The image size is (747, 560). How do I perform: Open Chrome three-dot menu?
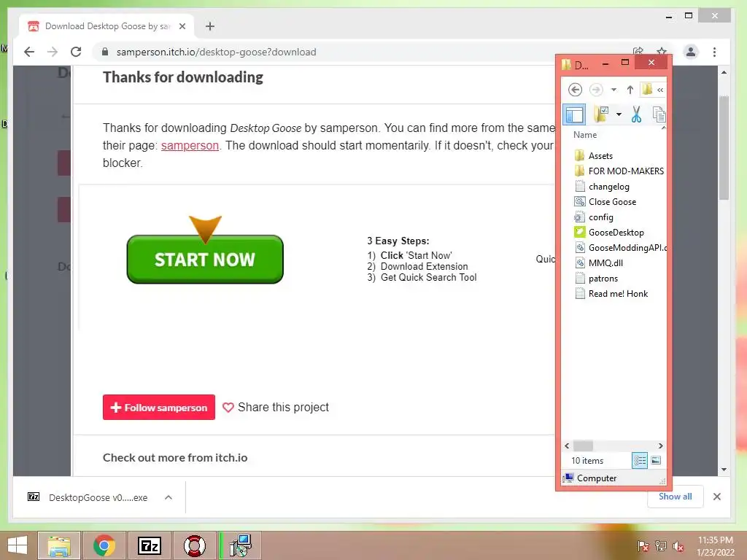coord(714,52)
